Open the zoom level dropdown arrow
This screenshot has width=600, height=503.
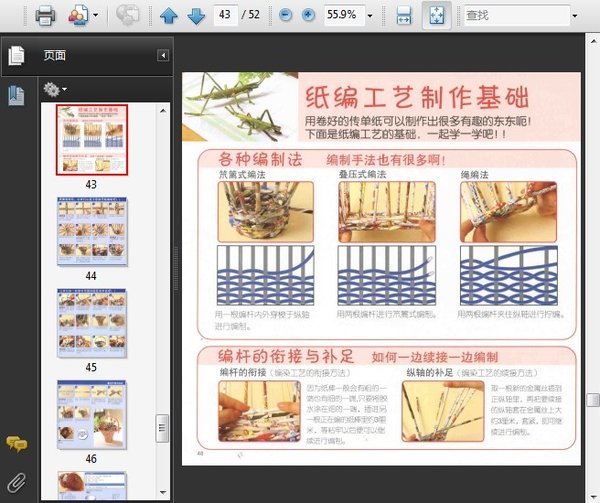tap(370, 16)
